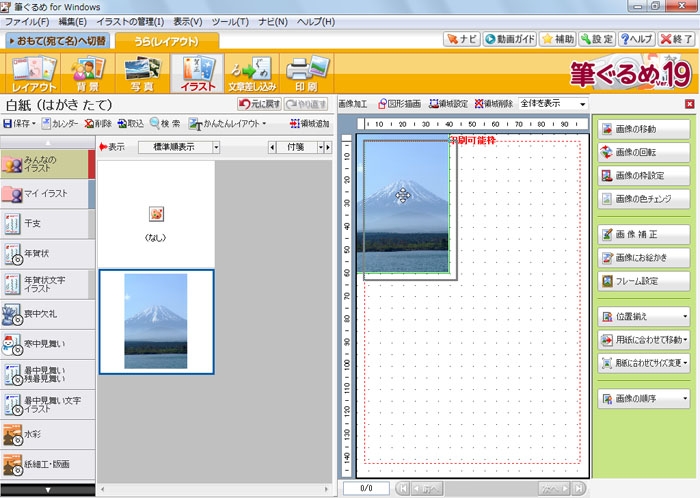Select the 背景 (Background) toolbar icon
The width and height of the screenshot is (700, 498).
click(x=87, y=76)
